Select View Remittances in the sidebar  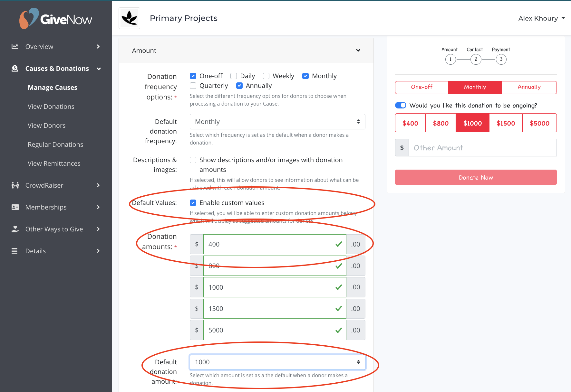(x=54, y=163)
